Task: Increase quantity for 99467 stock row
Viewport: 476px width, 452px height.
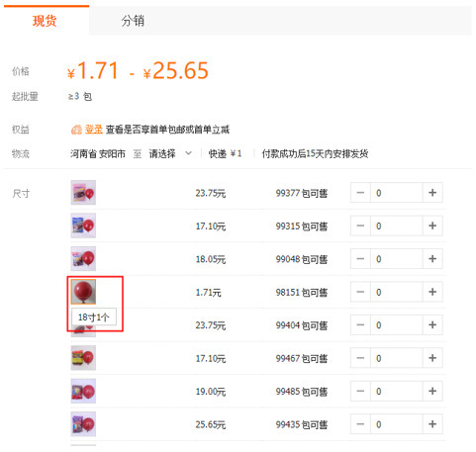Action: point(432,358)
